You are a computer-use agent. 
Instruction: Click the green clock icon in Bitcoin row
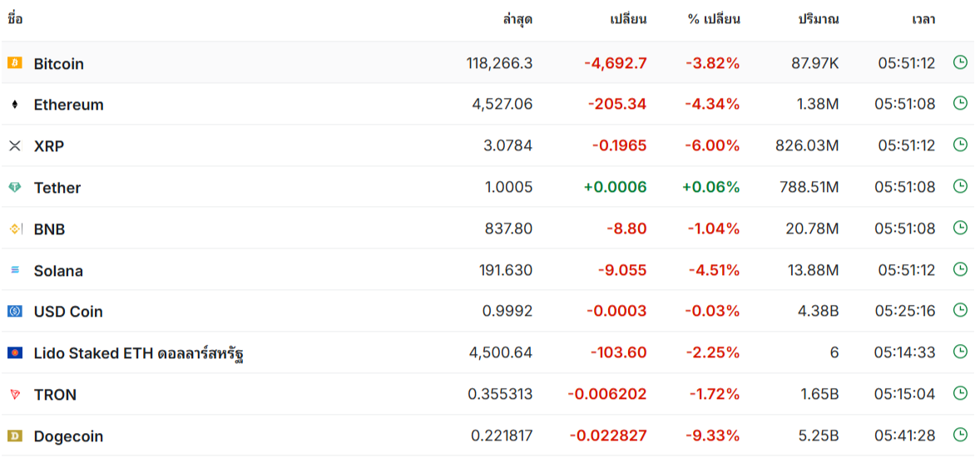pos(960,62)
